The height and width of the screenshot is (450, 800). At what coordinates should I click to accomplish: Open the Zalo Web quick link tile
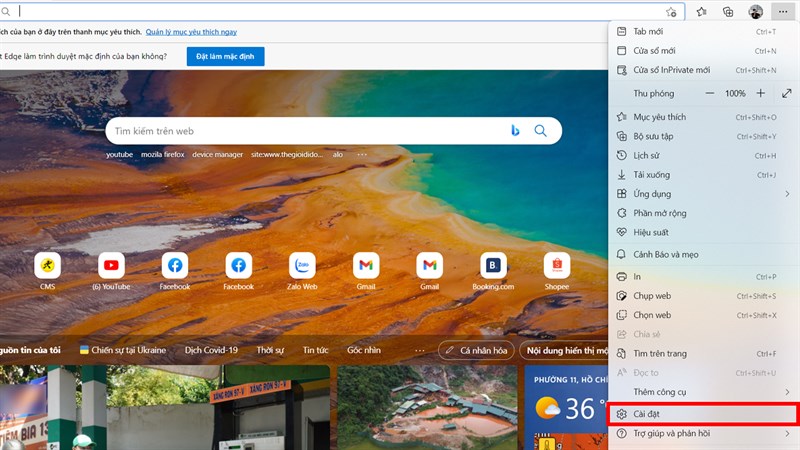tap(302, 271)
